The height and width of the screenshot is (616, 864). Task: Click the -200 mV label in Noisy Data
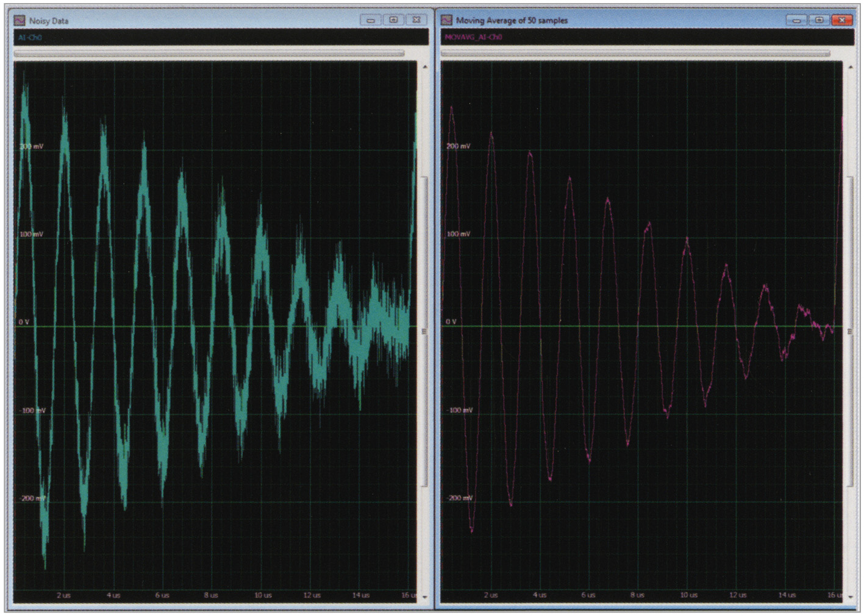(33, 498)
